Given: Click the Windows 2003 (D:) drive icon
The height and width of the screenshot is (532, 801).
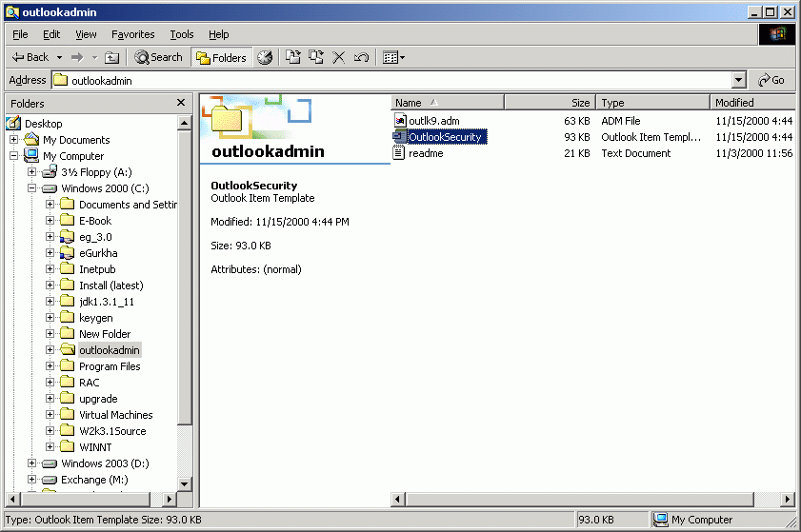Looking at the screenshot, I should [x=49, y=463].
